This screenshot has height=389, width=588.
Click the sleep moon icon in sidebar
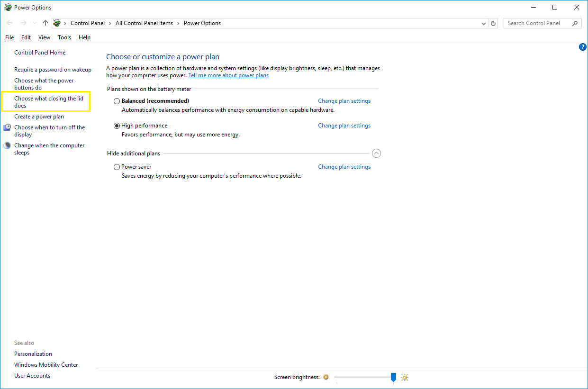point(7,145)
